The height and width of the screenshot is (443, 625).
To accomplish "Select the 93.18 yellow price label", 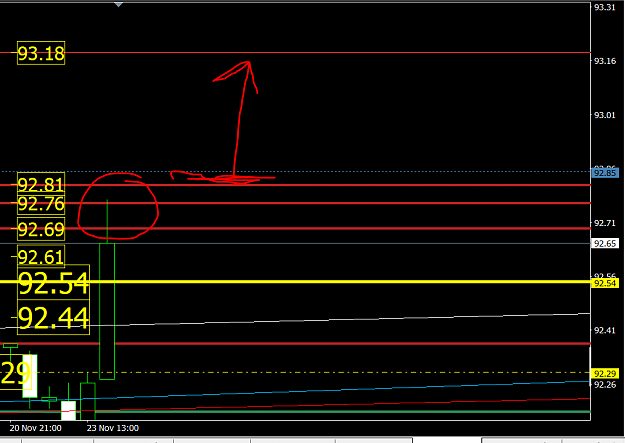I will point(41,53).
